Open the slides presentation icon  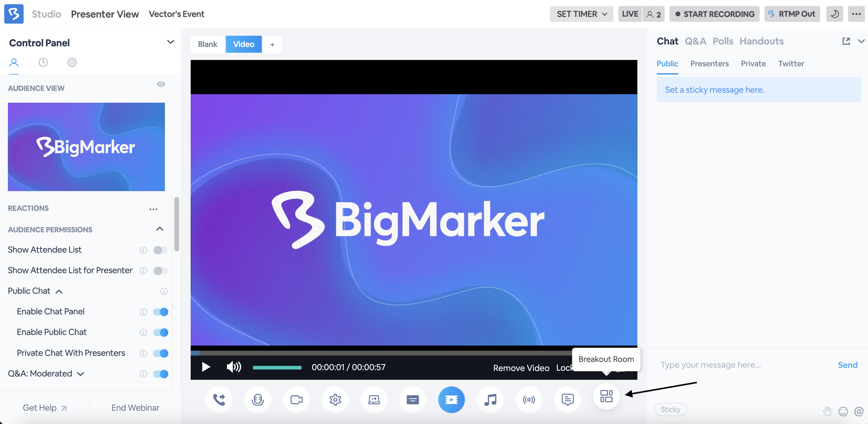click(413, 400)
